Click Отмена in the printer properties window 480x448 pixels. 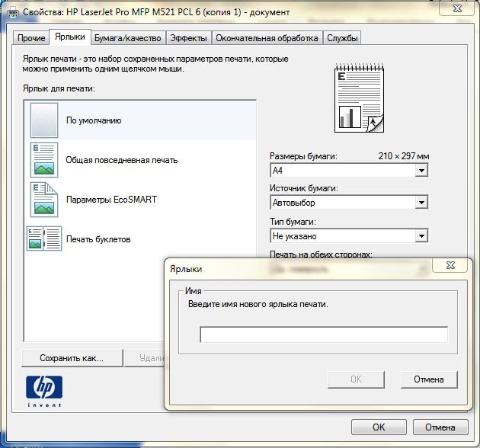click(x=440, y=427)
